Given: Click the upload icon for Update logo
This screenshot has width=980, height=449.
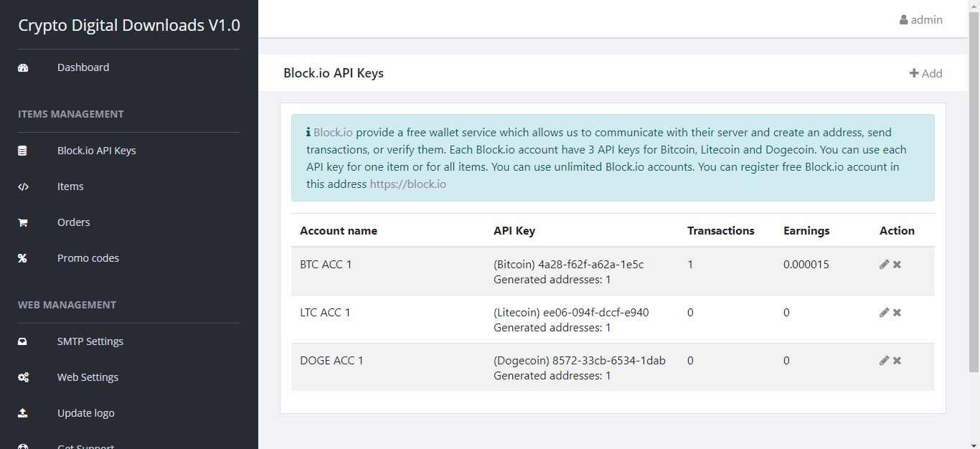Looking at the screenshot, I should pyautogui.click(x=23, y=413).
